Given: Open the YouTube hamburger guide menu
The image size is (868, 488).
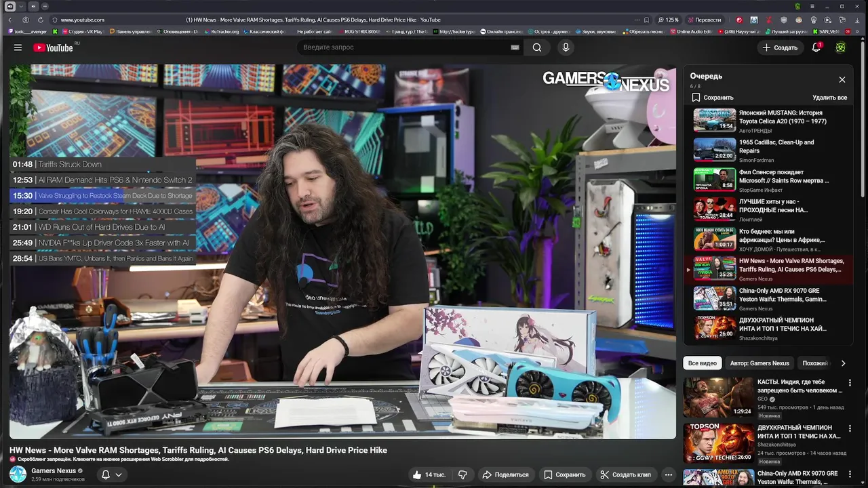Looking at the screenshot, I should [18, 47].
